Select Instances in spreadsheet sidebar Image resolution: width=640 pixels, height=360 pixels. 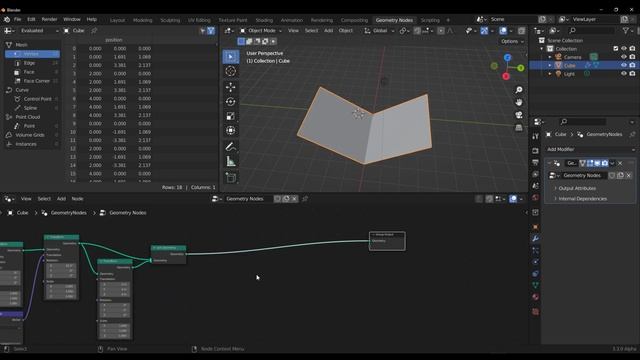(26, 144)
